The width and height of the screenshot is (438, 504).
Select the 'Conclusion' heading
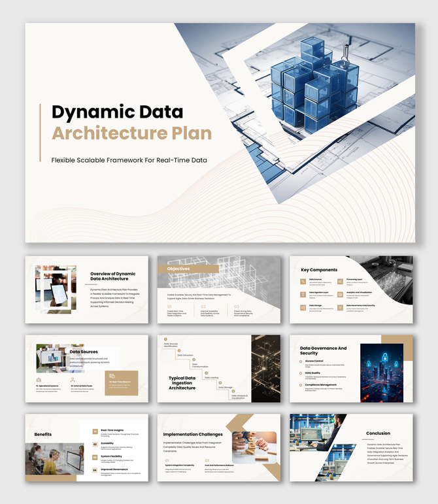(x=378, y=433)
